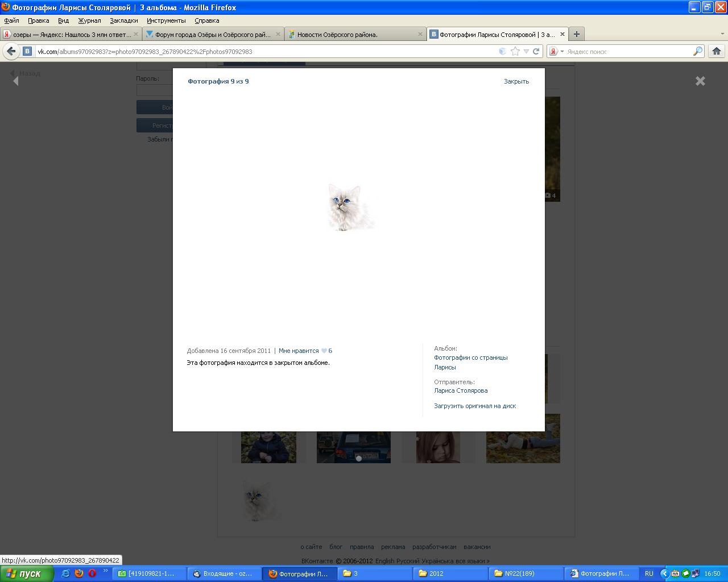The width and height of the screenshot is (728, 582).
Task: Open the thumbnail of woman lying on leaves
Action: point(523,439)
